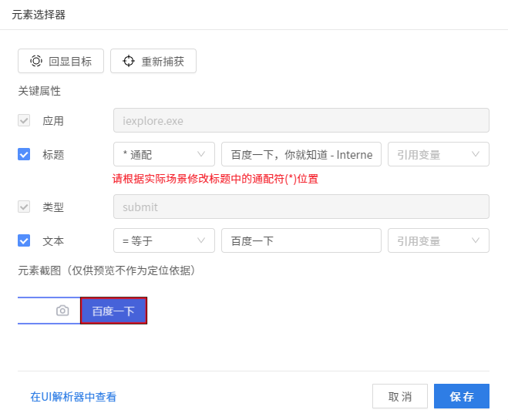The image size is (508, 420).
Task: Toggle the 文本 checkbox
Action: tap(24, 240)
